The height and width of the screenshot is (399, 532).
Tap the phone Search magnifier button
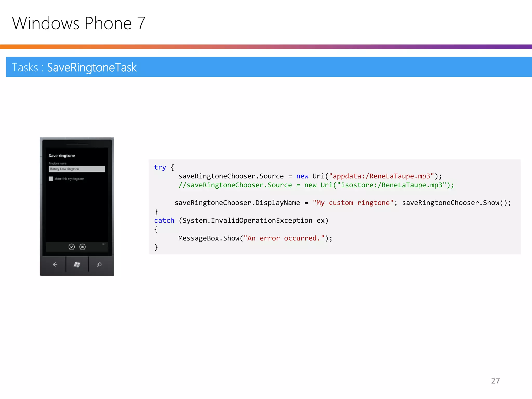(99, 264)
